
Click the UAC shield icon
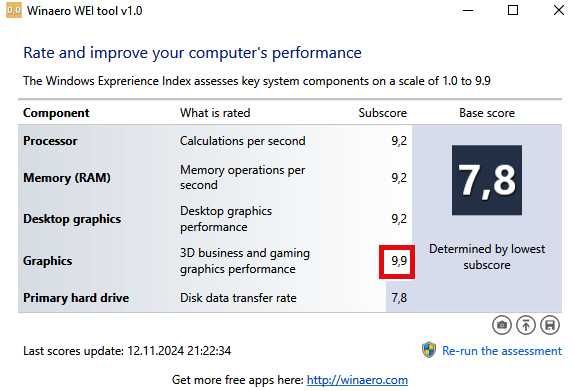pyautogui.click(x=429, y=350)
